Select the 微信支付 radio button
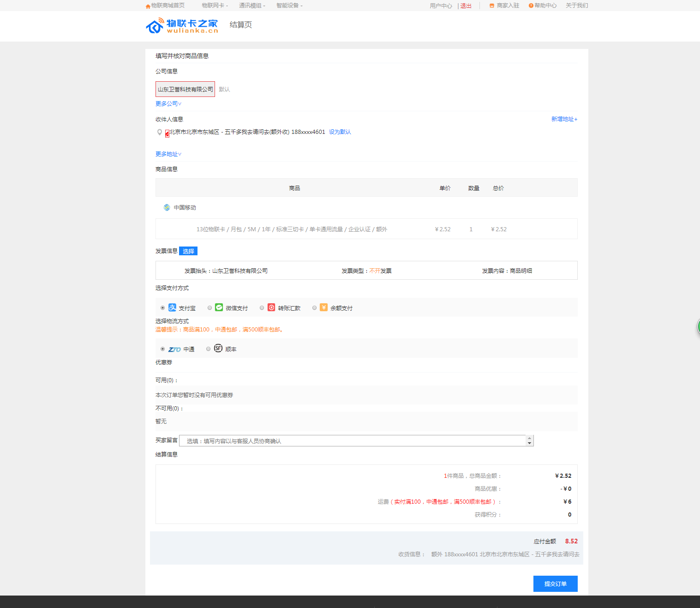Image resolution: width=700 pixels, height=608 pixels. (x=210, y=308)
